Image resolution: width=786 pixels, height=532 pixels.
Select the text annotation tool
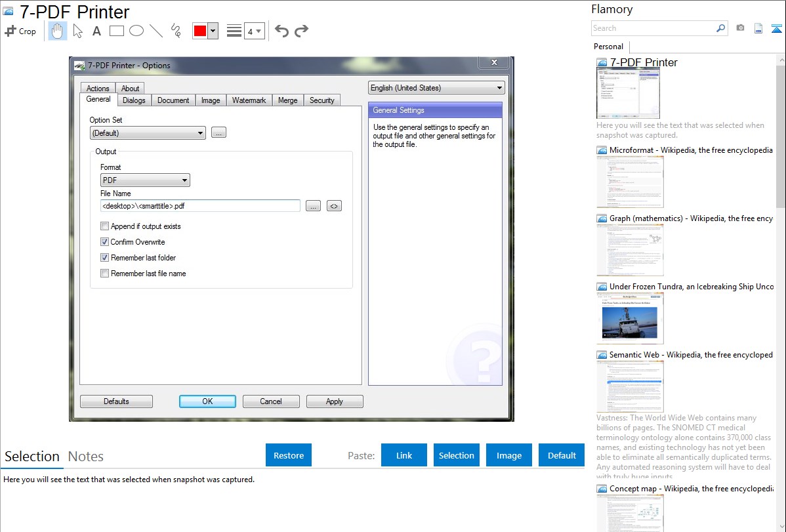pyautogui.click(x=96, y=31)
